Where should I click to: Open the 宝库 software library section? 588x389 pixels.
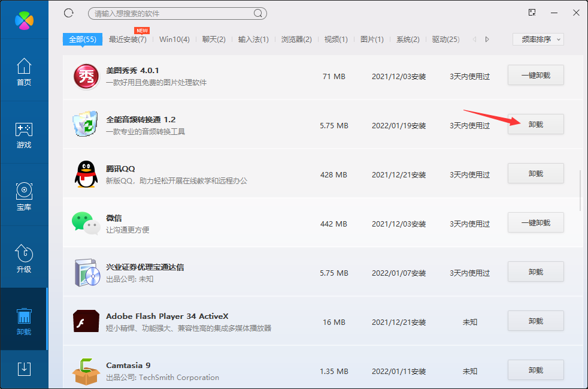tap(24, 197)
